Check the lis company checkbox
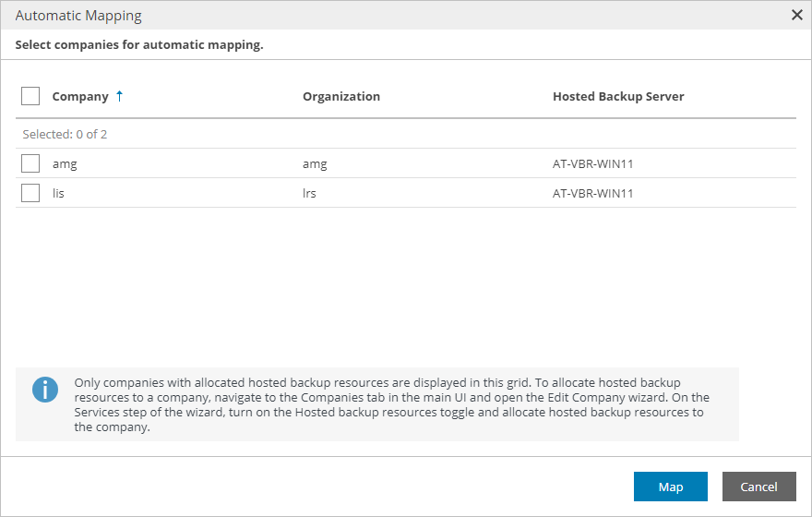This screenshot has width=812, height=517. pos(30,193)
